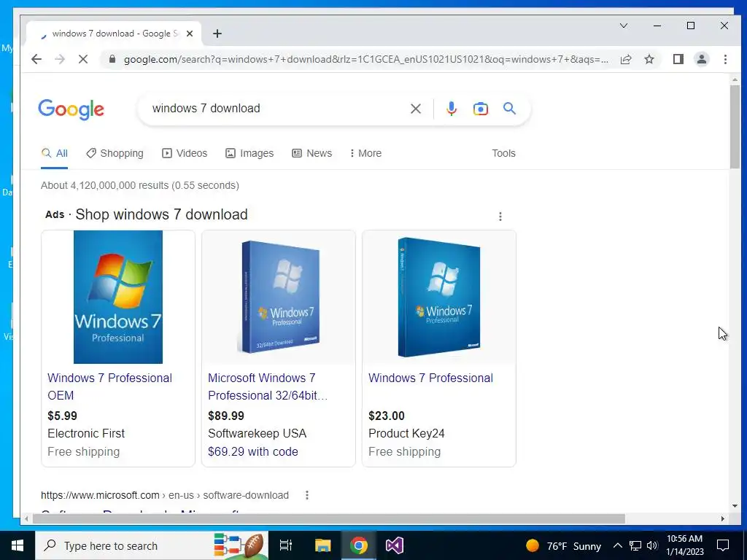Open the Windows Start menu
The height and width of the screenshot is (560, 747).
point(18,545)
